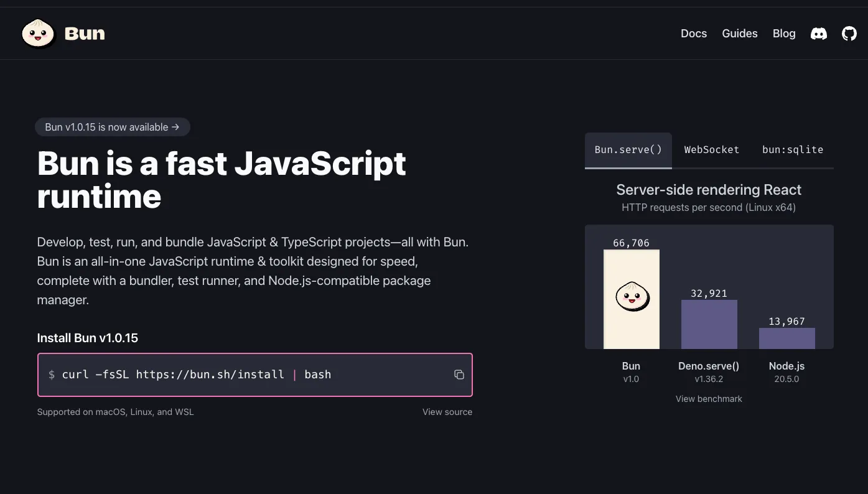The image size is (868, 494).
Task: Copy the install command with clipboard icon
Action: click(459, 375)
